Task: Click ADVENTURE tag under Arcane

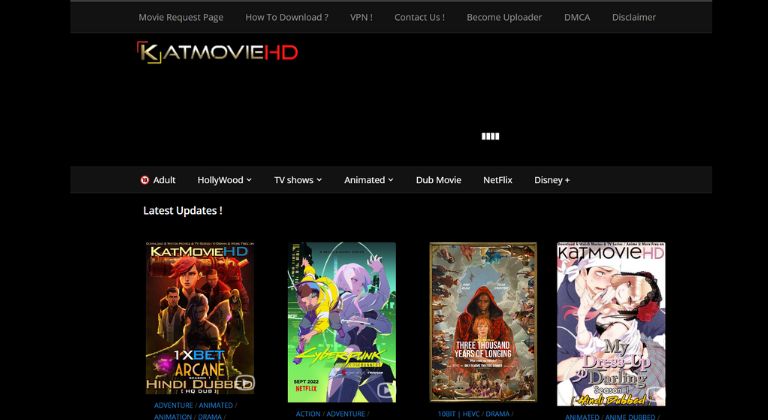Action: 173,405
